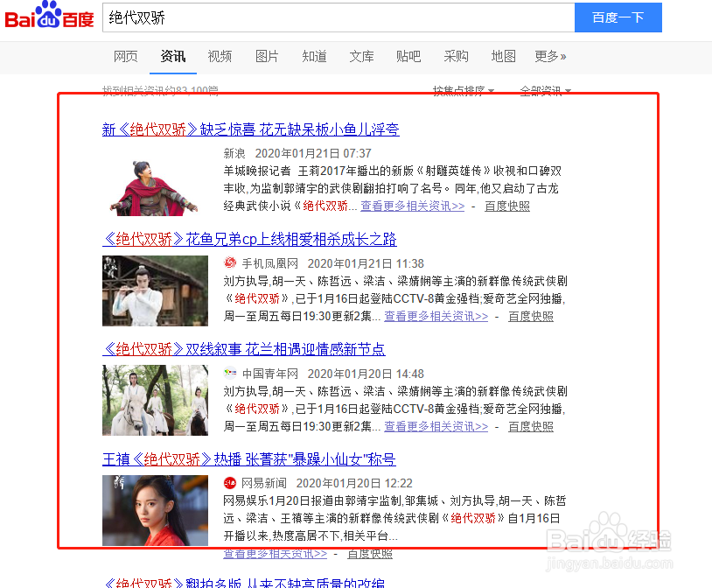Screen dimensions: 712x588
Task: Switch to the 网页 tab
Action: (x=125, y=56)
